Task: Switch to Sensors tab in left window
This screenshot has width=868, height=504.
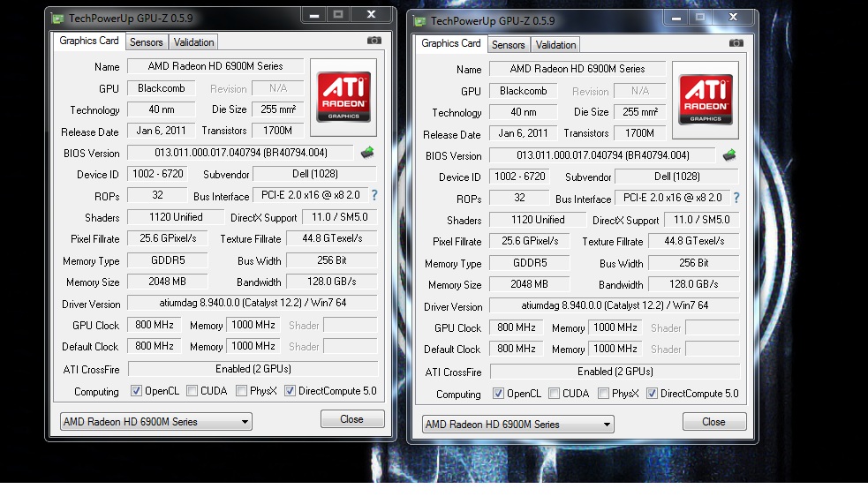Action: [147, 42]
